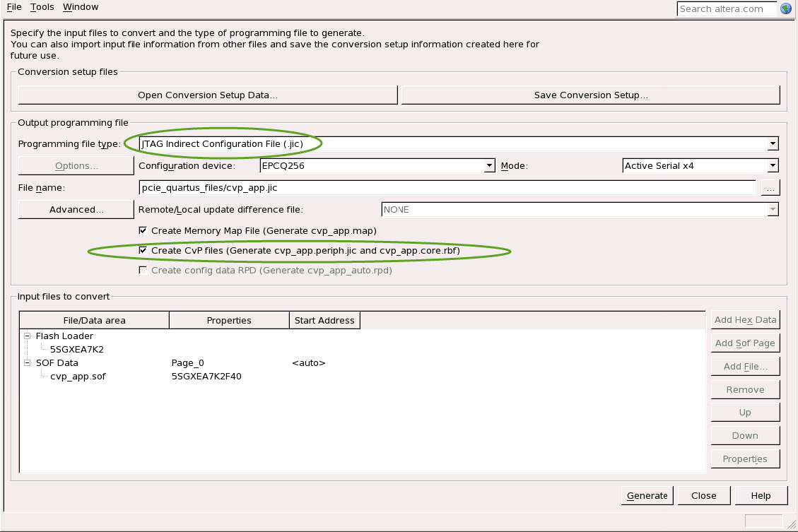Click Add File button

(x=745, y=367)
